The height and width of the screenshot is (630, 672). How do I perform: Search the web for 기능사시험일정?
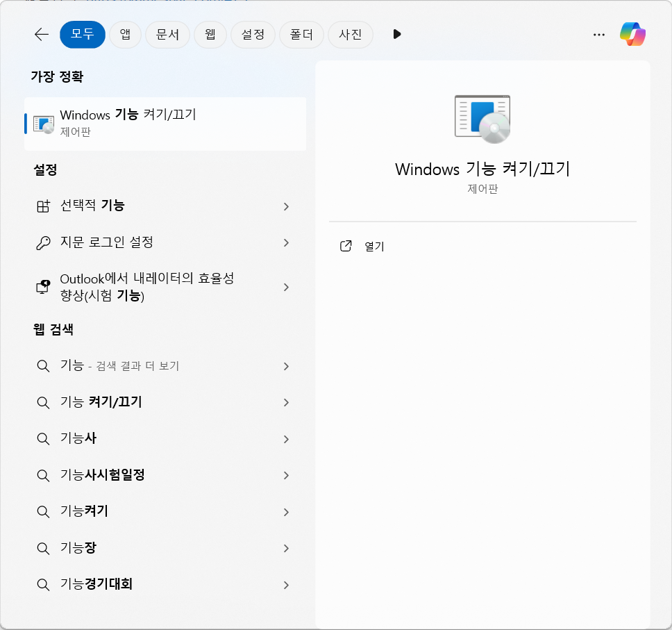(x=165, y=475)
